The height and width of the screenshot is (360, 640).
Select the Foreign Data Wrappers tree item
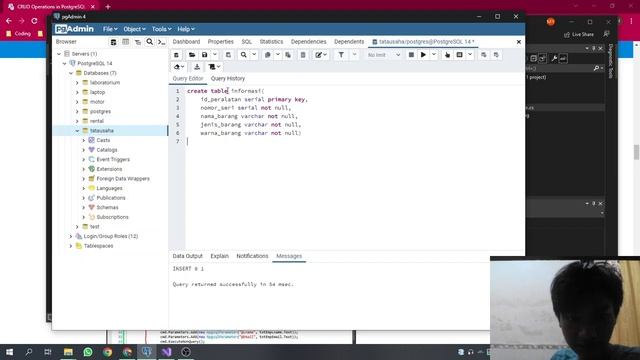click(123, 179)
